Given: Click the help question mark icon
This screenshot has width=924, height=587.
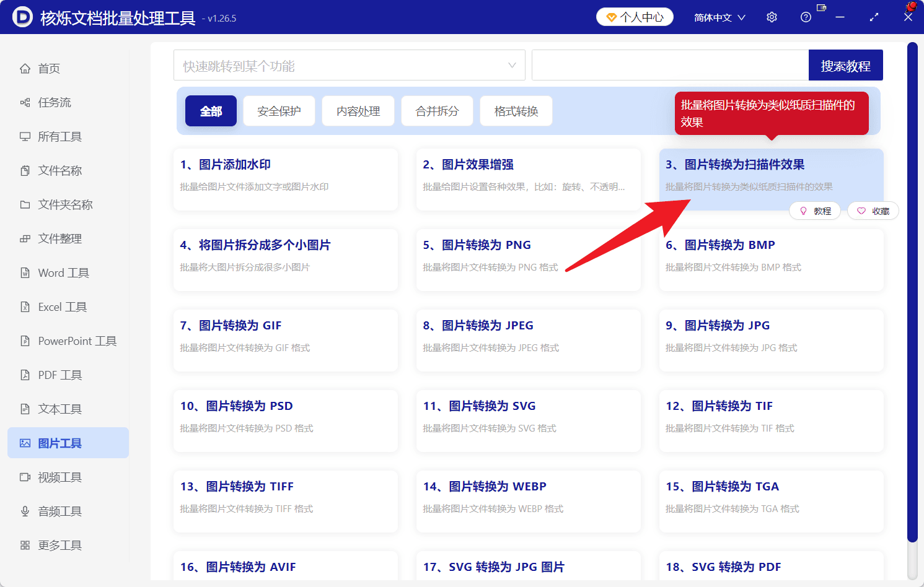Looking at the screenshot, I should tap(806, 17).
